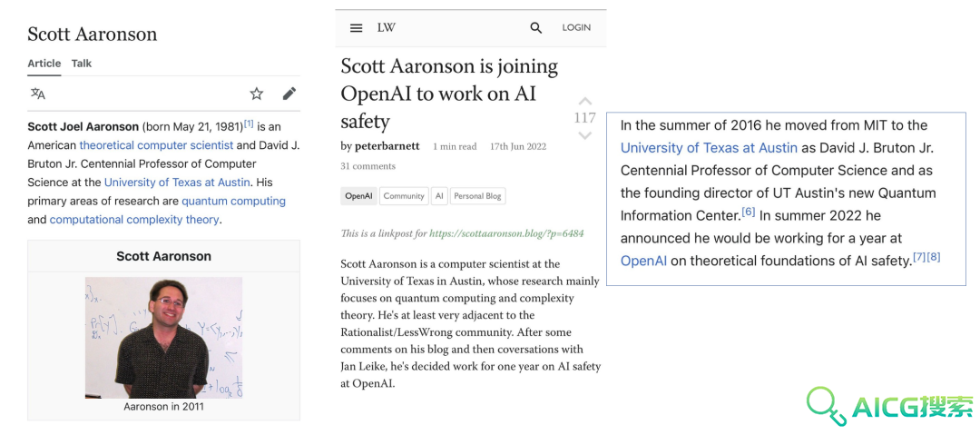Image resolution: width=980 pixels, height=435 pixels.
Task: View the 31 comments
Action: tap(368, 166)
